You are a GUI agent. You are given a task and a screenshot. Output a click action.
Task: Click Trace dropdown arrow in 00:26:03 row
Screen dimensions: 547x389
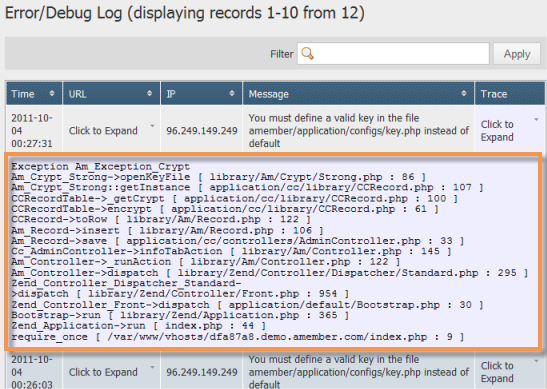tap(537, 360)
